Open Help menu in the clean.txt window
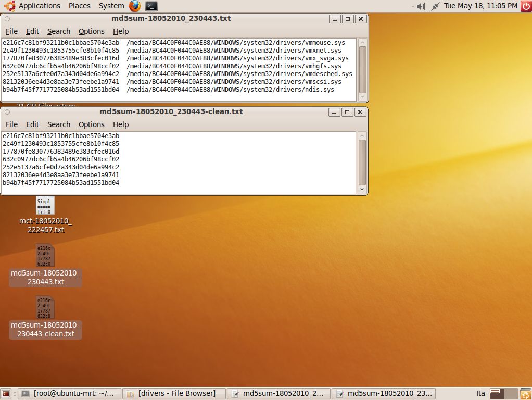 click(x=120, y=124)
